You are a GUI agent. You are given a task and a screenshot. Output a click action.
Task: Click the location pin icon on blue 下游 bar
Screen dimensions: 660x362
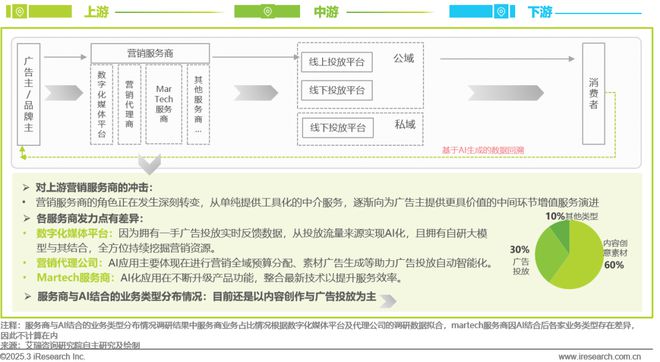click(x=500, y=12)
